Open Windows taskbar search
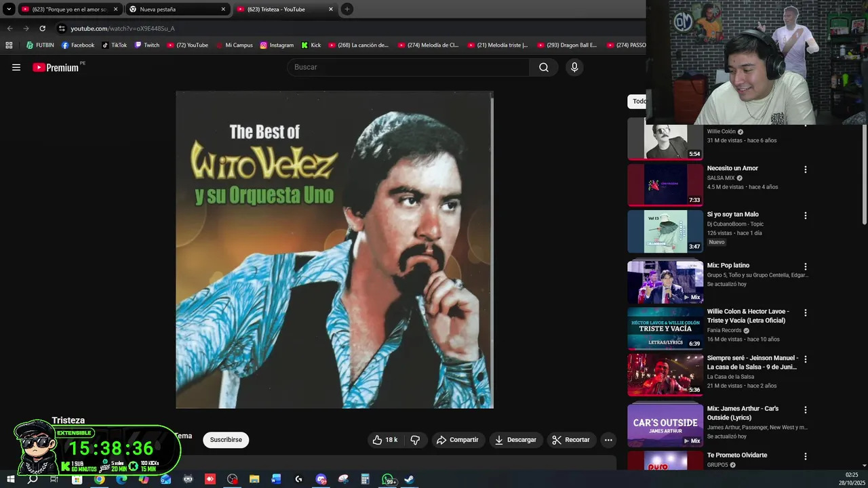 tap(33, 479)
